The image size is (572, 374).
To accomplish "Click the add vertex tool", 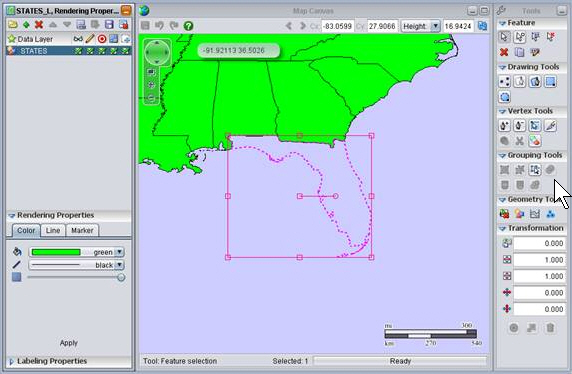I will pyautogui.click(x=504, y=126).
